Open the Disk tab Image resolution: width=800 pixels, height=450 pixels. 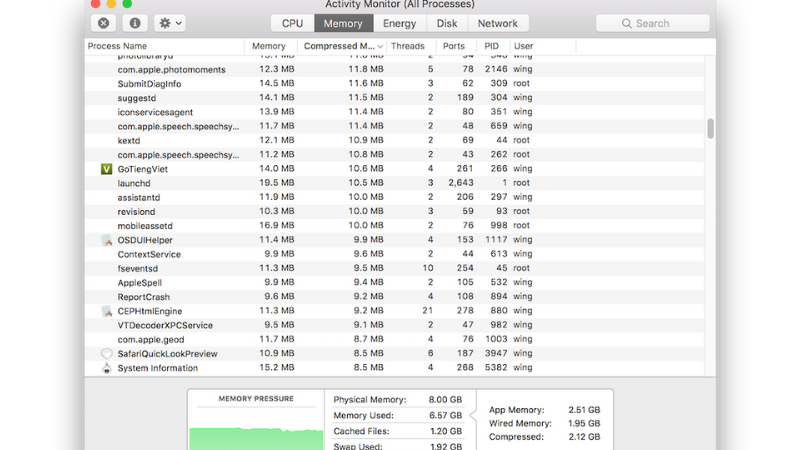tap(447, 23)
